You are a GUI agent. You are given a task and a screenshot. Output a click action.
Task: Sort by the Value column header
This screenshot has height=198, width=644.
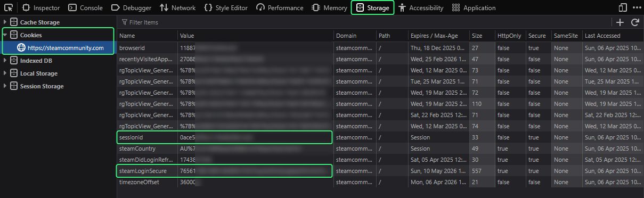(x=256, y=36)
